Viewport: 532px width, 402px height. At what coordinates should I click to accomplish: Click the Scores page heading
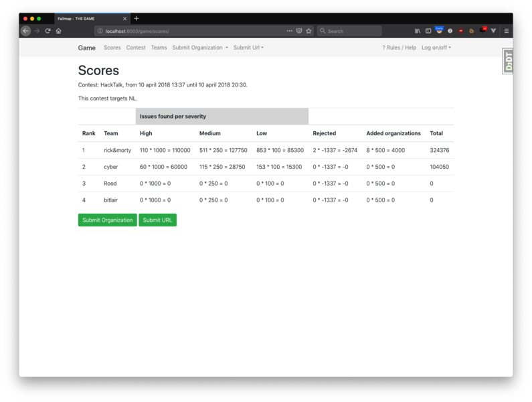coord(98,70)
